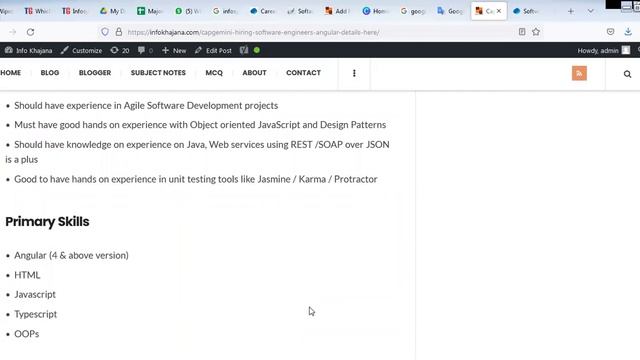
Task: Open the 20 updates admin item
Action: [120, 50]
